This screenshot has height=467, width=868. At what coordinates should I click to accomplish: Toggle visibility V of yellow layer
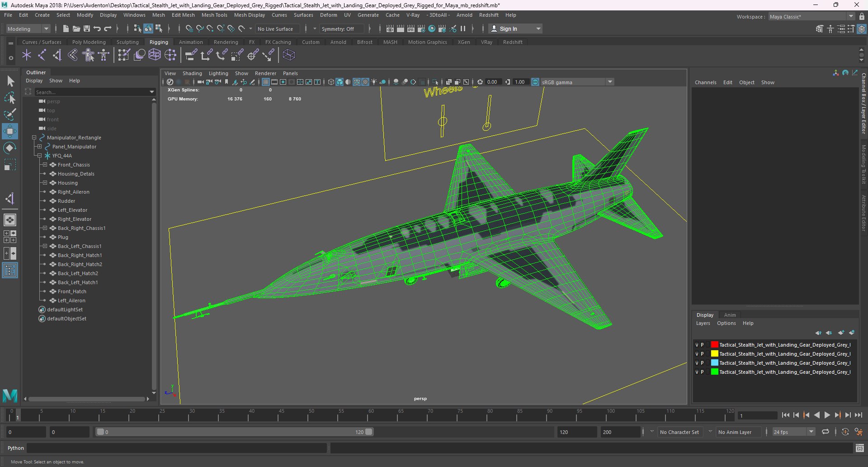(x=697, y=354)
